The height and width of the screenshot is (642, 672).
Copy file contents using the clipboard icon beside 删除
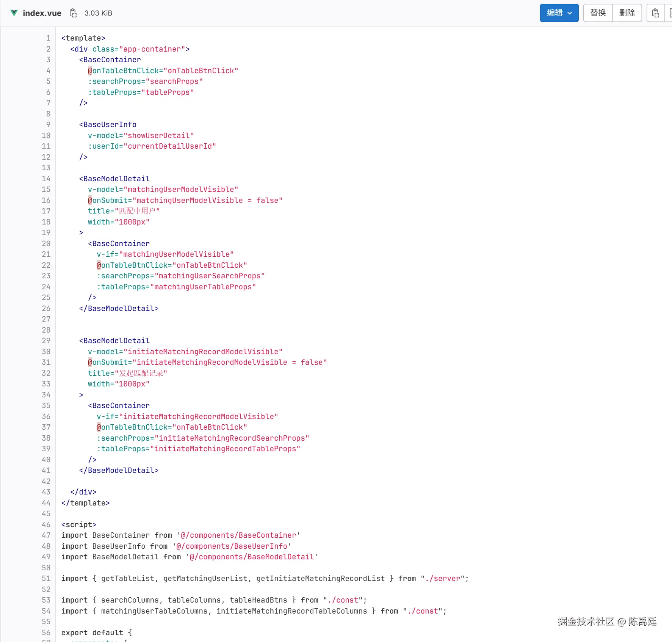pyautogui.click(x=655, y=13)
